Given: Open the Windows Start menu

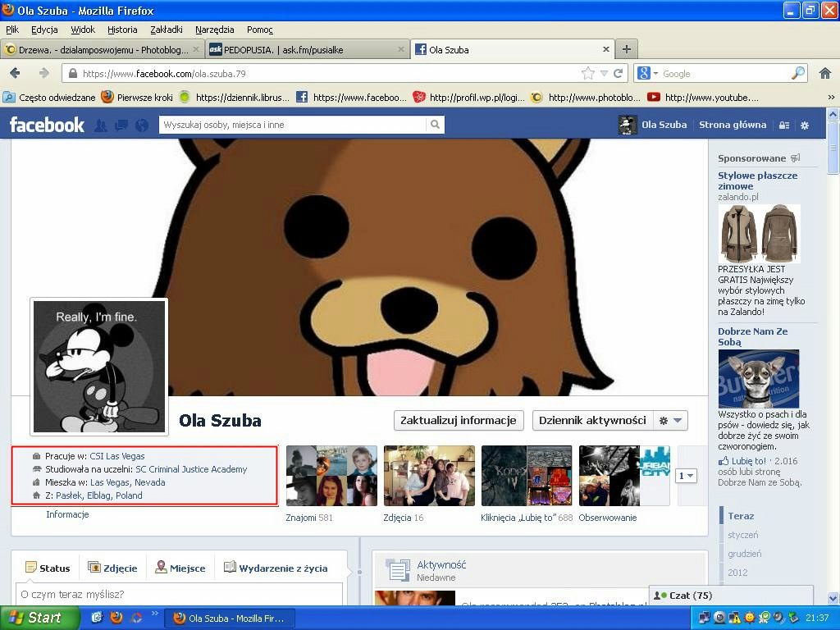Looking at the screenshot, I should (39, 618).
